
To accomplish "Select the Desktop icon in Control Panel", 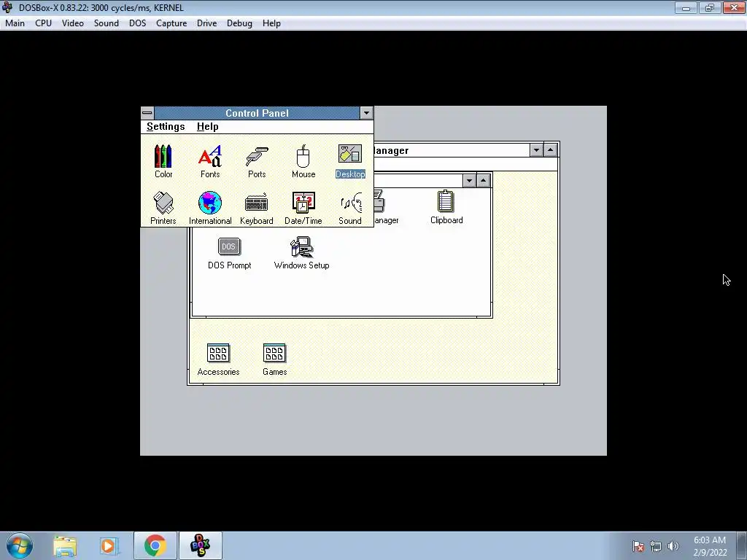I will 350,161.
